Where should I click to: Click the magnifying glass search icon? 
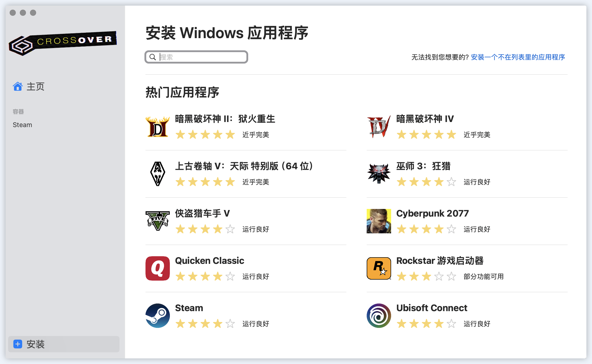[153, 57]
